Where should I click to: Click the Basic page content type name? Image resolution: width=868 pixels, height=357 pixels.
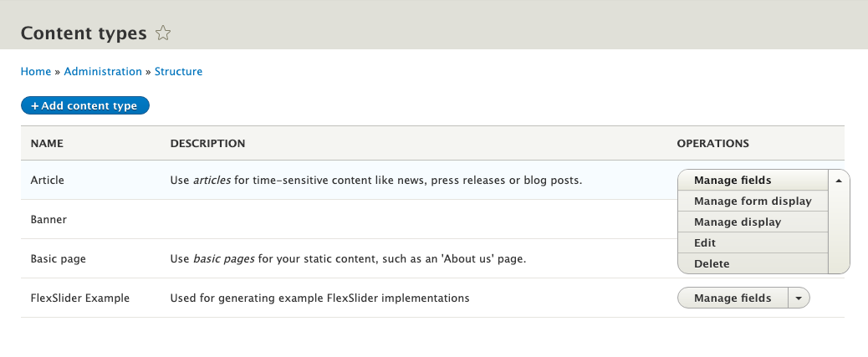pos(59,258)
